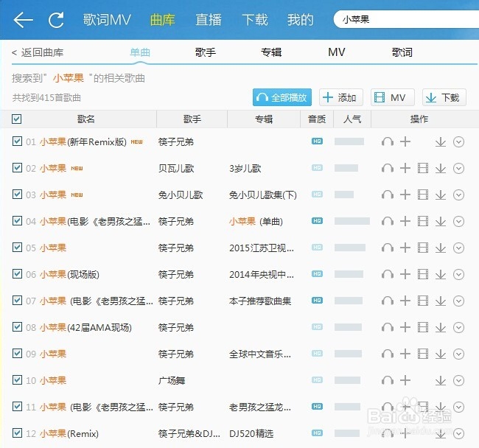Refresh the page with the reload icon
This screenshot has height=448, width=479.
(x=56, y=20)
